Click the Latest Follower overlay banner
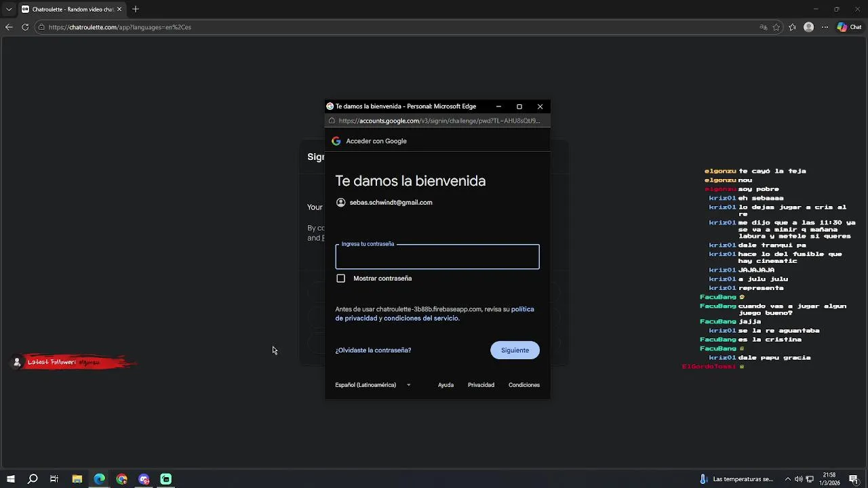 tap(75, 362)
